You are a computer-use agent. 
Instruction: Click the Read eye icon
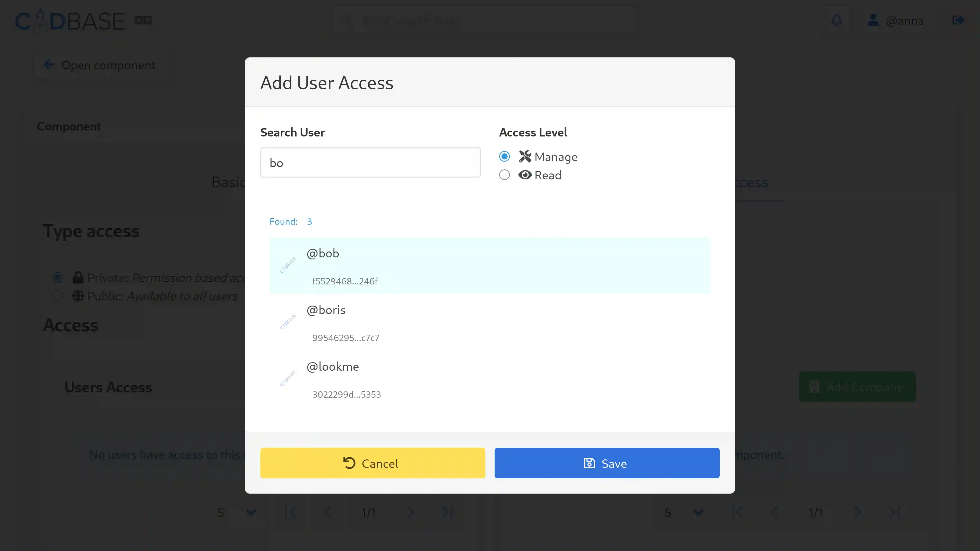pyautogui.click(x=525, y=175)
